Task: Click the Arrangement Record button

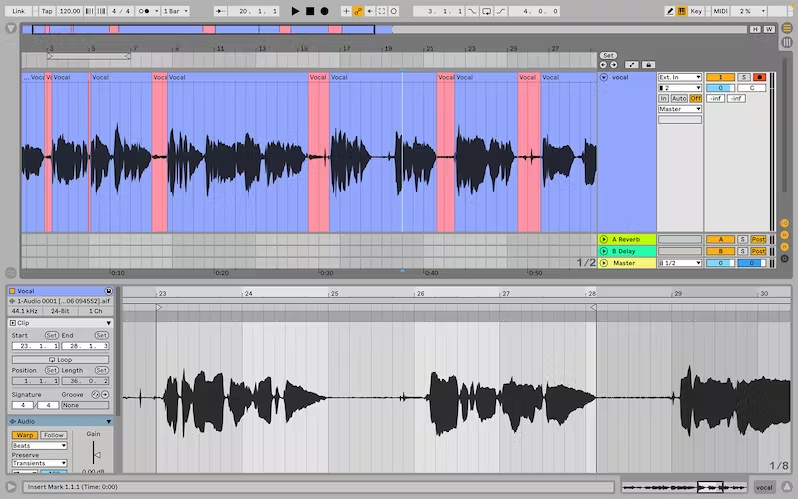Action: pyautogui.click(x=324, y=11)
